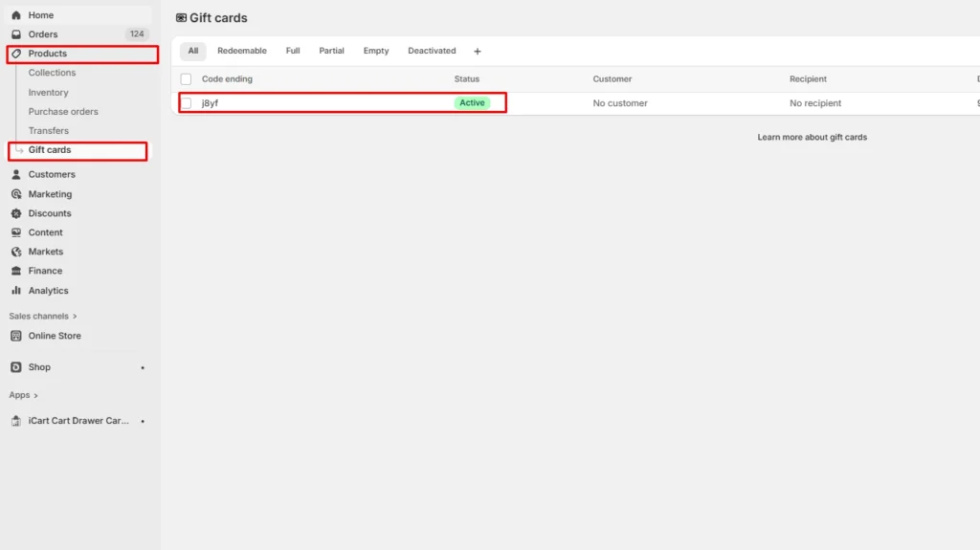Viewport: 980px width, 550px height.
Task: Click the Customer column header
Action: click(612, 79)
